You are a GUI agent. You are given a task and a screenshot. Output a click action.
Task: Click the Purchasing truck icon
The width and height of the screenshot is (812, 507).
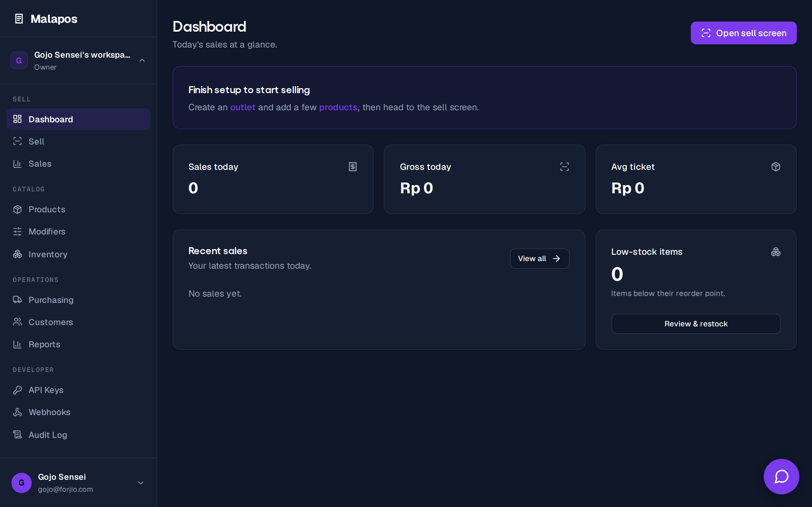(x=17, y=300)
